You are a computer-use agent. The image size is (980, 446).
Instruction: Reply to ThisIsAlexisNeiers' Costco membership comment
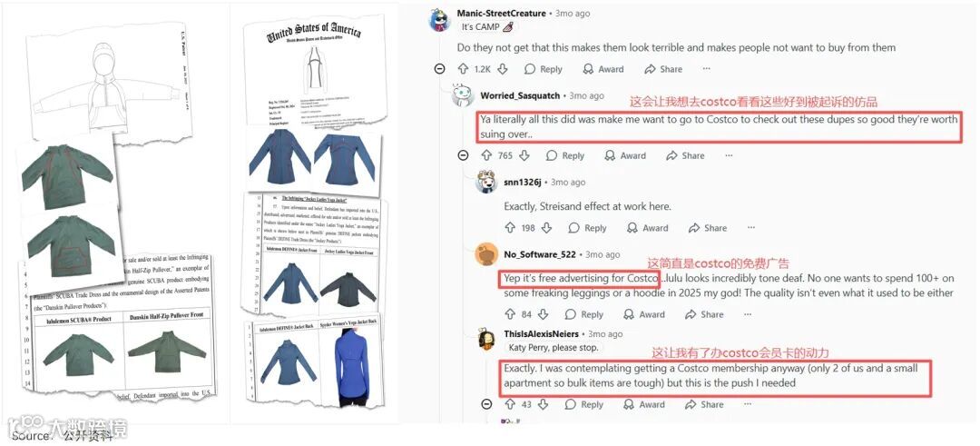click(584, 404)
